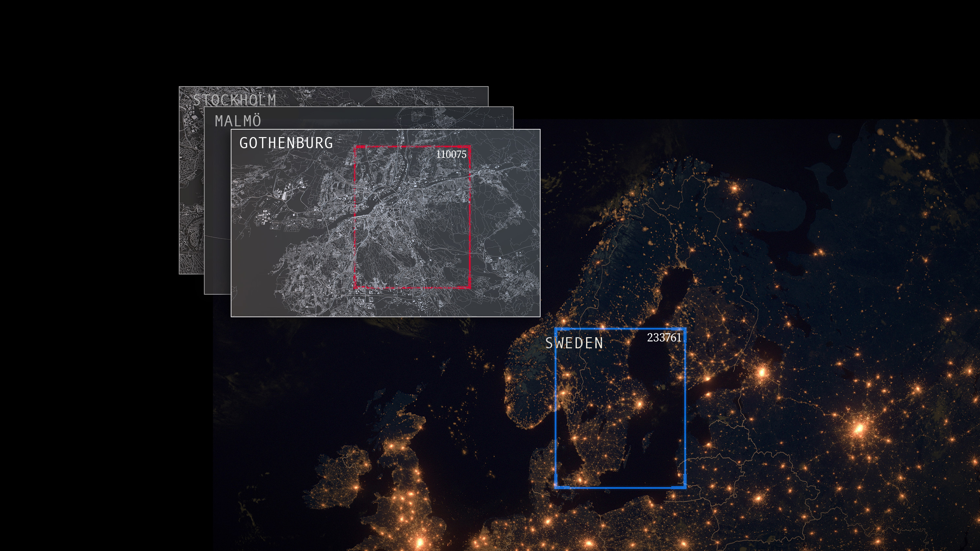Viewport: 980px width, 551px height.
Task: Grab the blue box top-right corner handle
Action: click(684, 329)
